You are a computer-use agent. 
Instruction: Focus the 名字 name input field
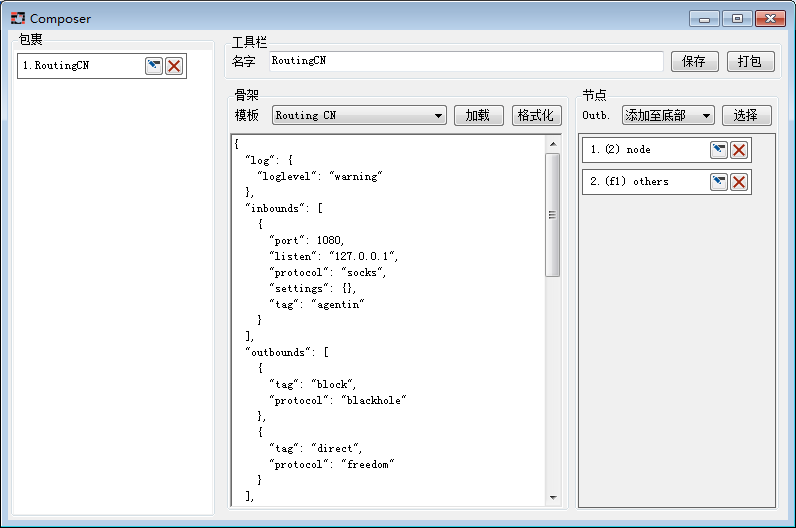(x=465, y=62)
